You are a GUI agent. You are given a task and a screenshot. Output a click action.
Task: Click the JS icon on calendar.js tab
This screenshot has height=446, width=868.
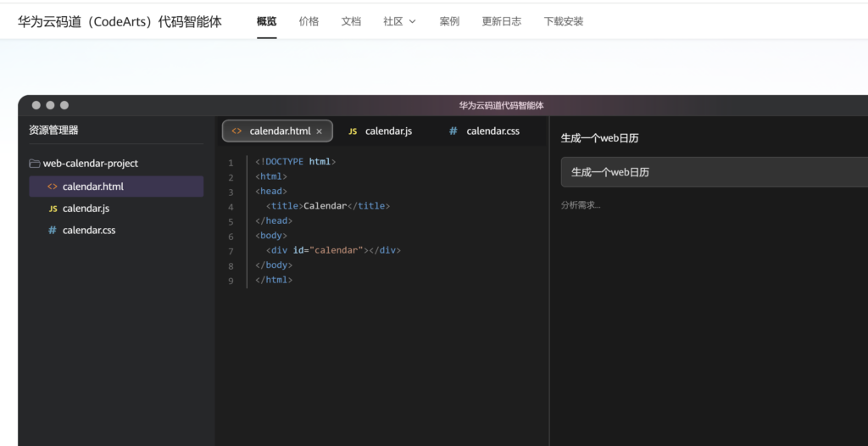pyautogui.click(x=353, y=131)
